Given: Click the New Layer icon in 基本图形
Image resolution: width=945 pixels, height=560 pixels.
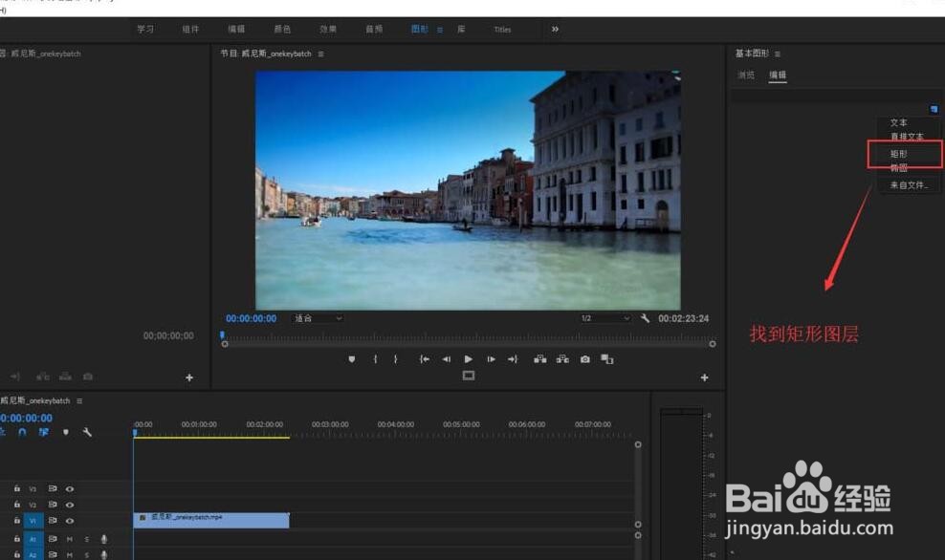Looking at the screenshot, I should (x=934, y=109).
